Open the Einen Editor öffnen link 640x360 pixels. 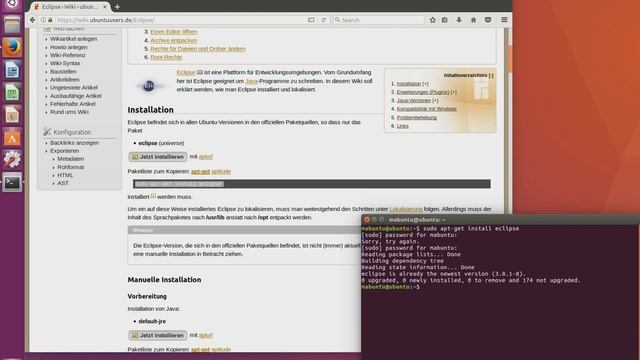coord(174,31)
